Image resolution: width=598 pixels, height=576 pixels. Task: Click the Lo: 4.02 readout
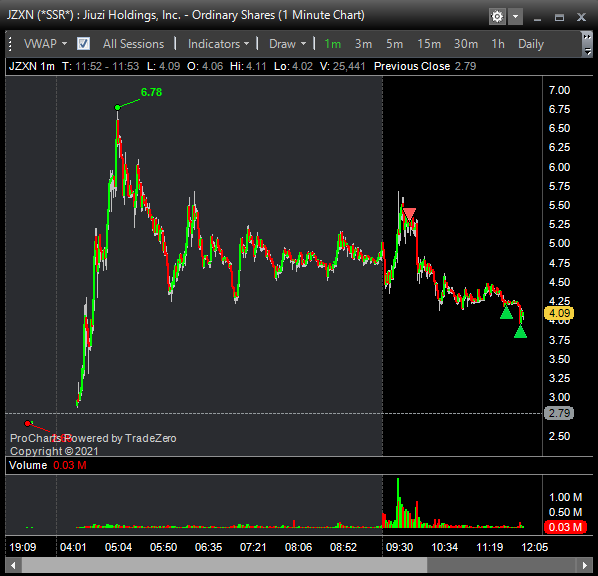pyautogui.click(x=293, y=66)
